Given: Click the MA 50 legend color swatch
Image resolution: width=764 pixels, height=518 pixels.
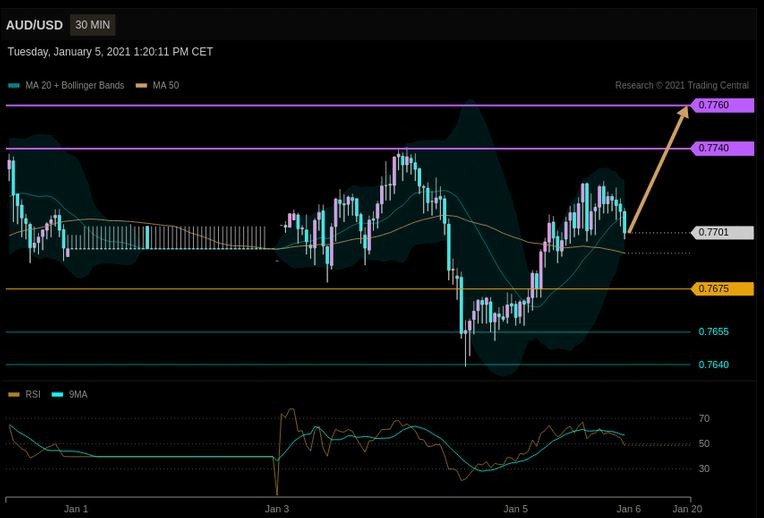Looking at the screenshot, I should coord(141,86).
